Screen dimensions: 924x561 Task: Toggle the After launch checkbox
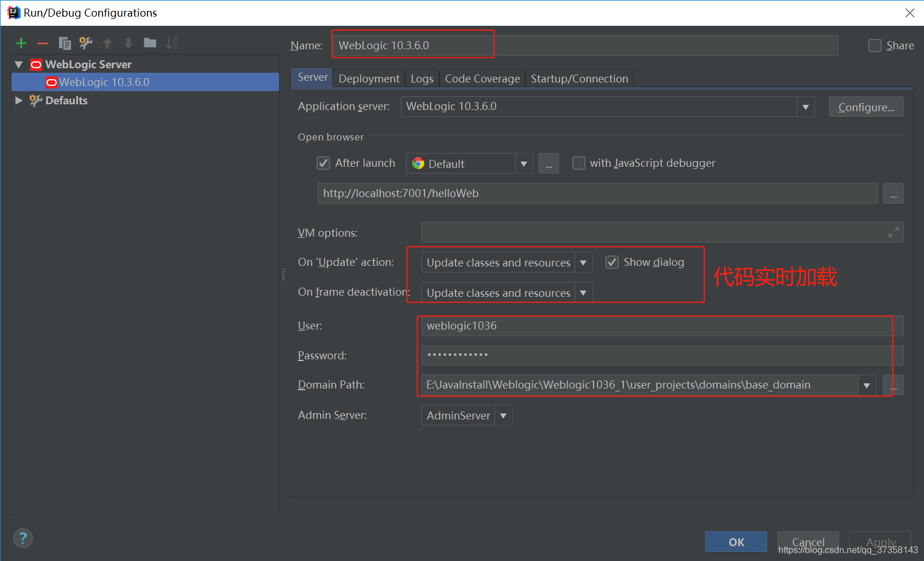(x=324, y=163)
